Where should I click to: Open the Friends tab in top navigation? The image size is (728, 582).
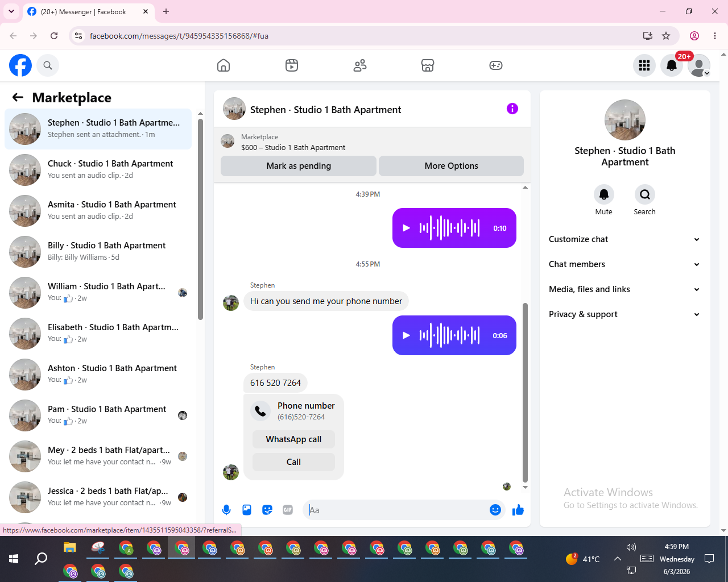[360, 65]
